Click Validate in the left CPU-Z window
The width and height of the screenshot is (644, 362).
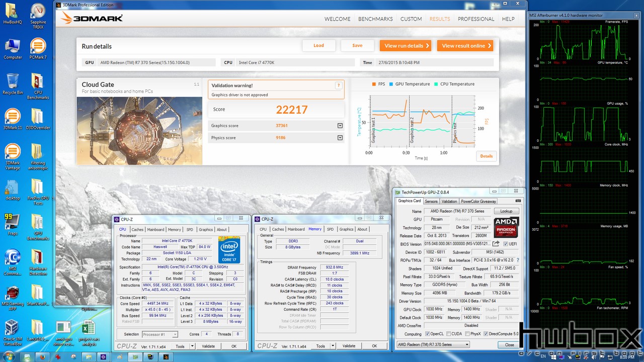click(208, 346)
